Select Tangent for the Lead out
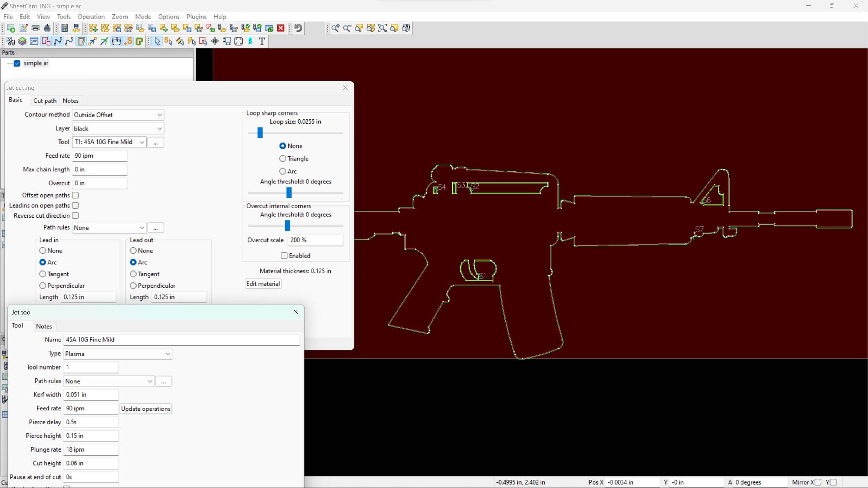The width and height of the screenshot is (868, 488). coord(133,274)
